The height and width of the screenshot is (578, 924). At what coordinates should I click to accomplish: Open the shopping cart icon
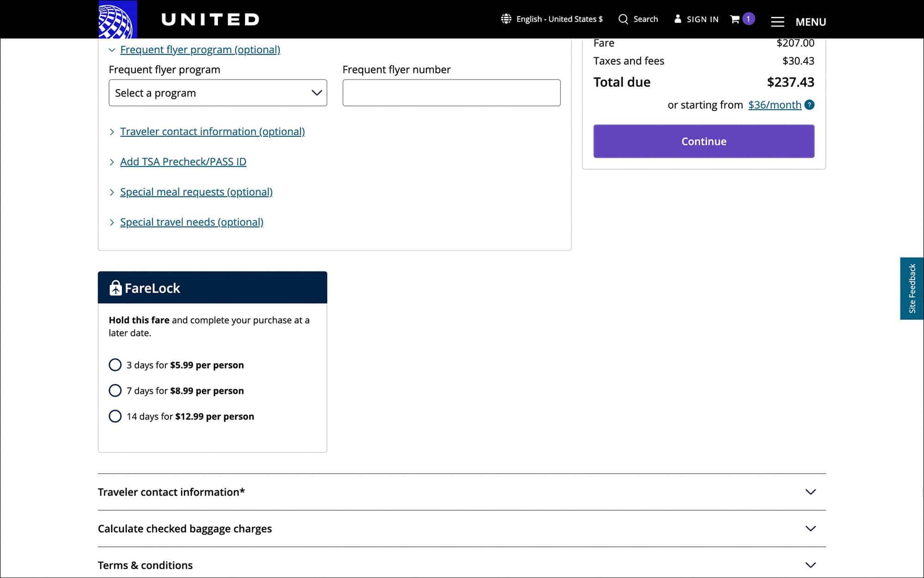click(735, 19)
